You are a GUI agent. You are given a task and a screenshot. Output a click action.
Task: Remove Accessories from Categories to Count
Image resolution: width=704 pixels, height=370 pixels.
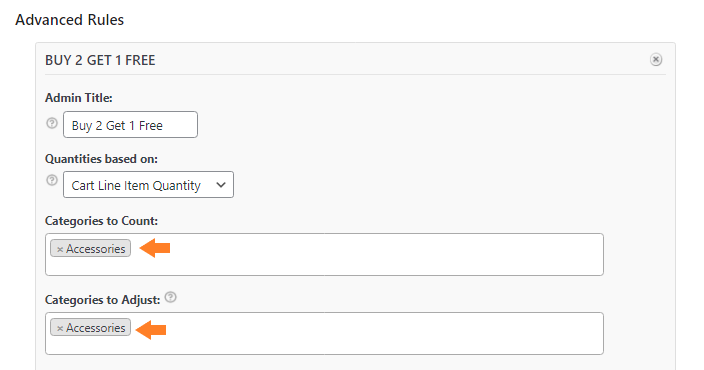(60, 249)
